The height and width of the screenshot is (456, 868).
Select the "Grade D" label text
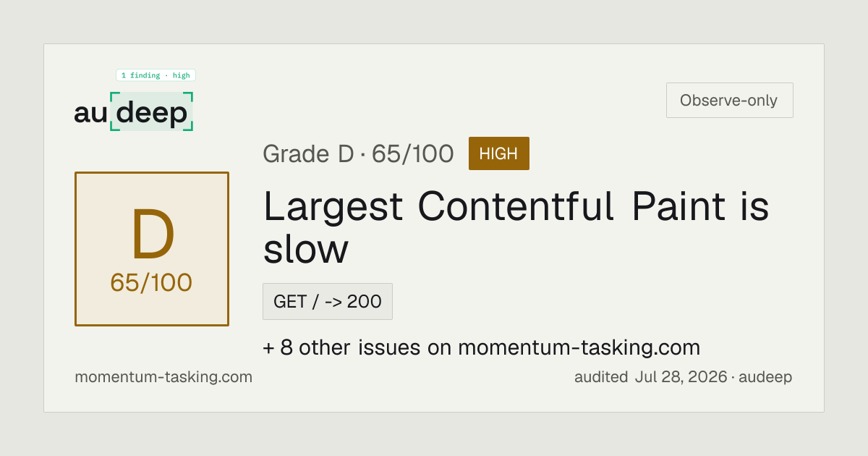tap(307, 153)
